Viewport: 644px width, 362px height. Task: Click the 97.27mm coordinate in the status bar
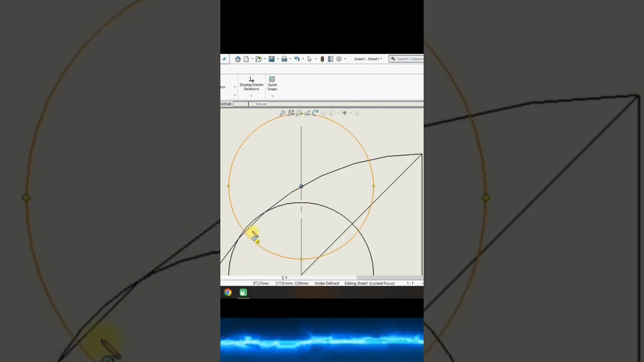(x=261, y=283)
